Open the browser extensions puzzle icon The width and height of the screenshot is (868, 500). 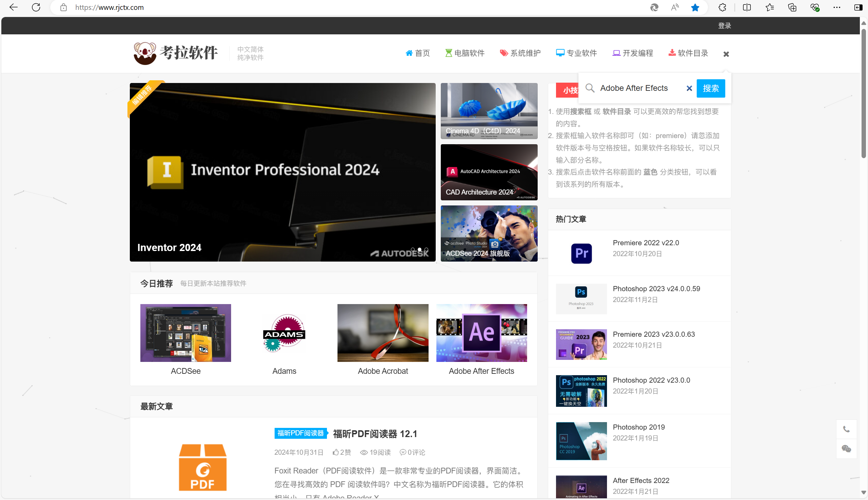tap(722, 7)
